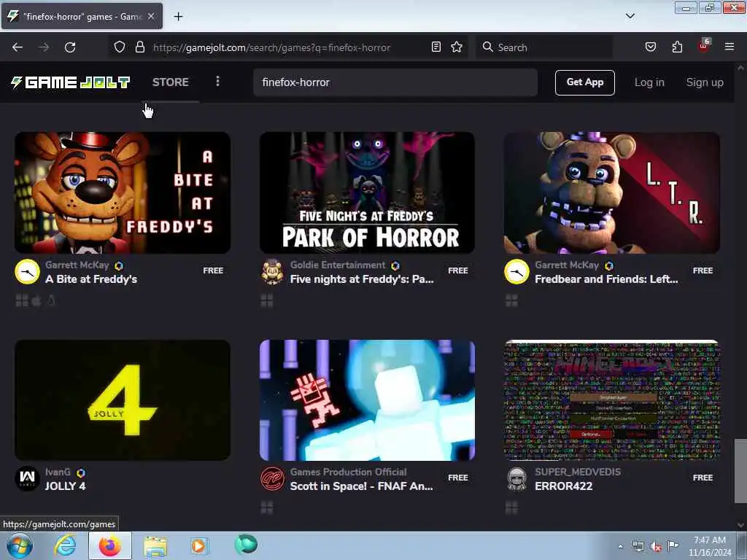
Task: Click Garrett McKay avatar on A Bite at Freddy's
Action: click(27, 272)
